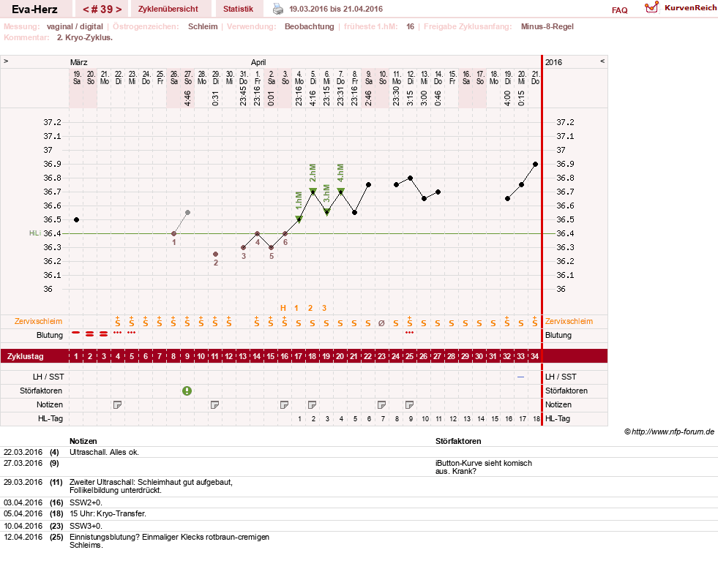718x588 pixels.
Task: Click the bleeding dots on cycle day 25
Action: point(409,333)
